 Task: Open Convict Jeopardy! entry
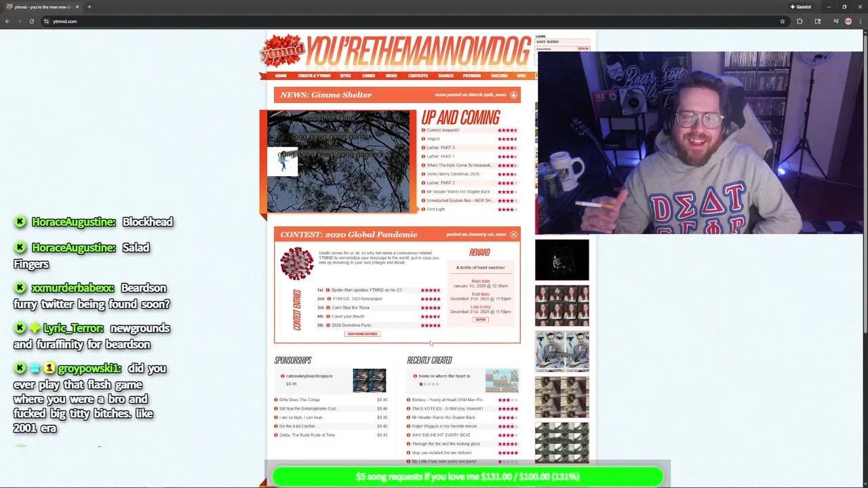click(x=443, y=130)
